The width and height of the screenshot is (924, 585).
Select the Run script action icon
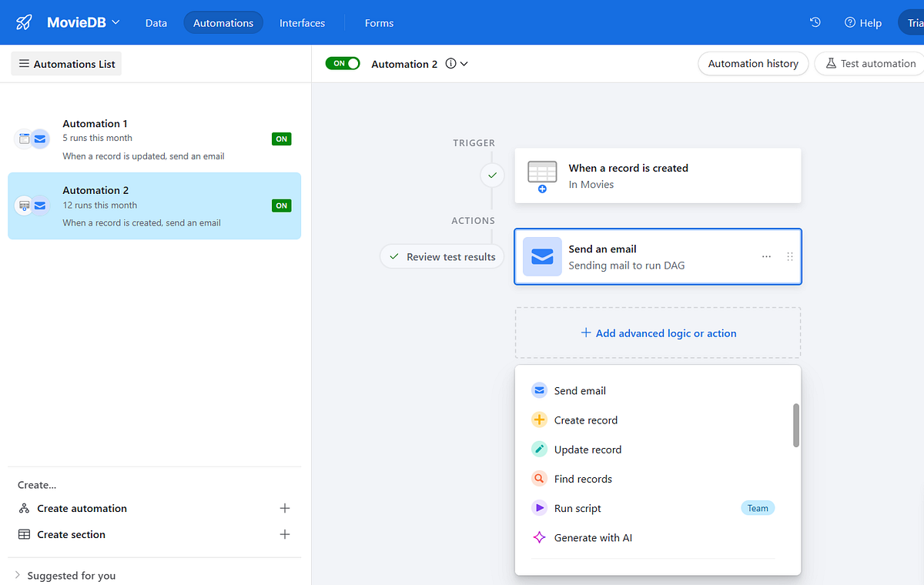[539, 507]
